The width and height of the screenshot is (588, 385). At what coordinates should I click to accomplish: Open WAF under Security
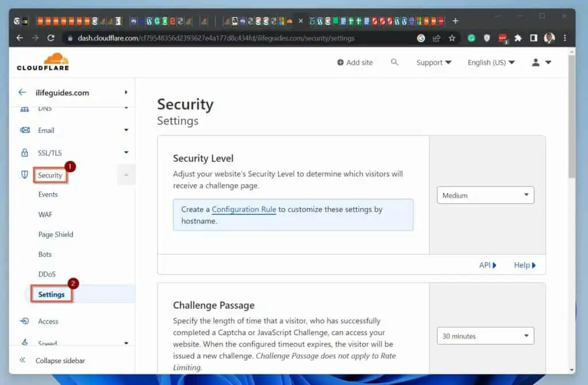[45, 214]
